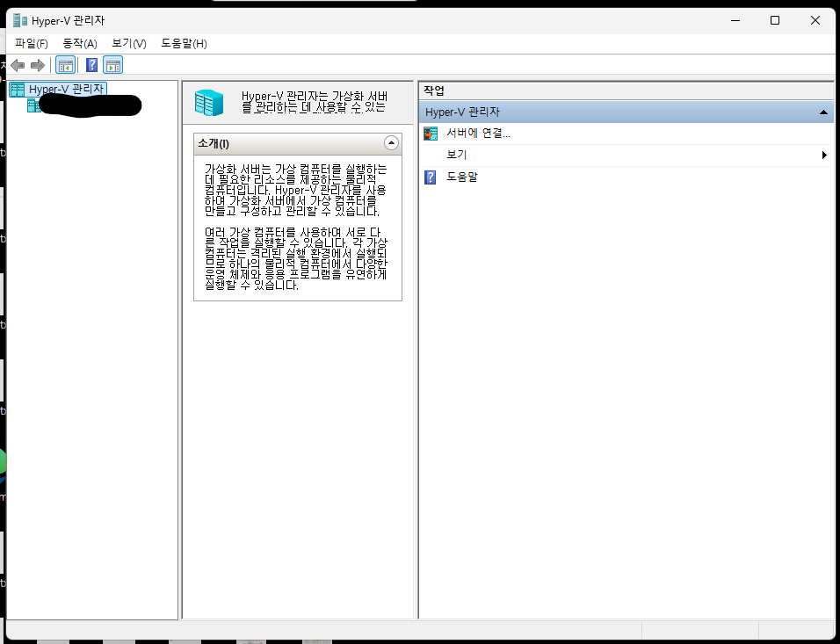This screenshot has height=644, width=840.
Task: Click 보기 action in the actions pane
Action: click(x=456, y=155)
